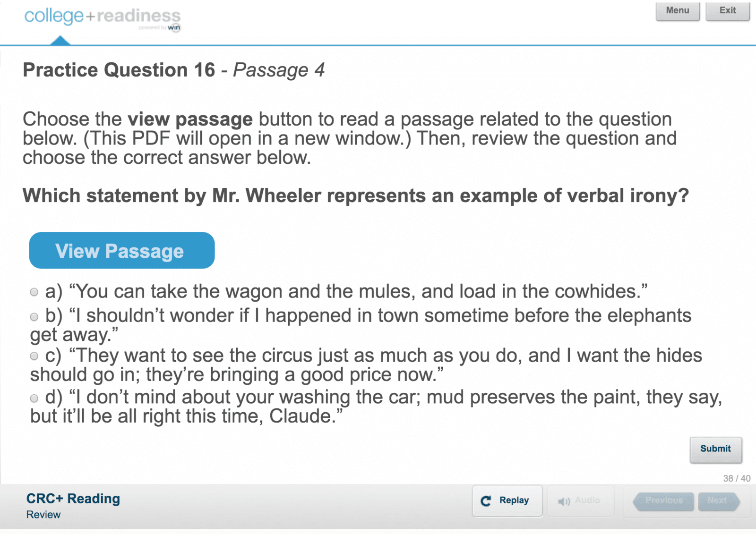Screen dimensions: 756x534
Task: Select answer a) radio button
Action: [34, 292]
